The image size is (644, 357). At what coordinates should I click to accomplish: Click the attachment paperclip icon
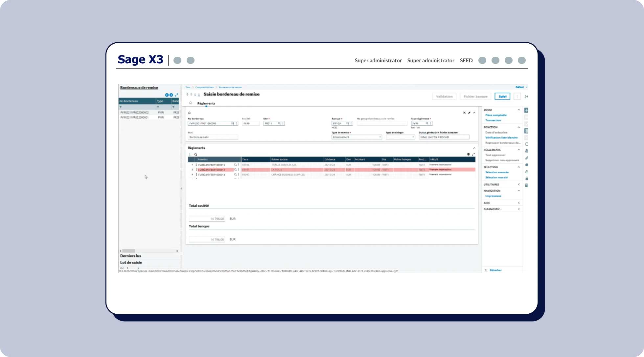(x=526, y=158)
